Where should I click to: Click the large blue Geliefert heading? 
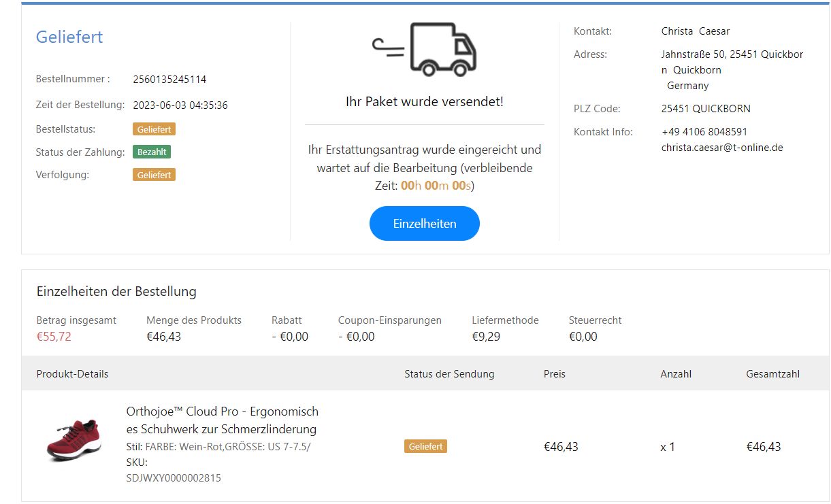tap(69, 37)
